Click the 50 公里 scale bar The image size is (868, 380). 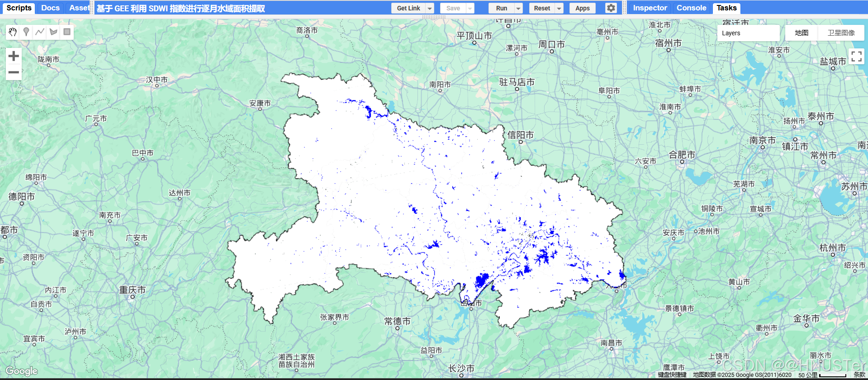[x=822, y=375]
